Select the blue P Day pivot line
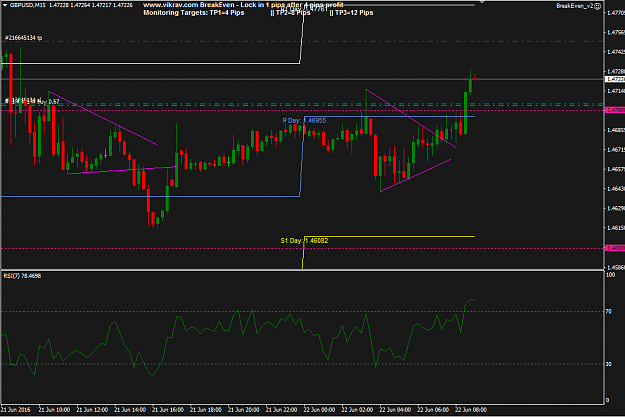This screenshot has width=625, height=417. tap(389, 116)
